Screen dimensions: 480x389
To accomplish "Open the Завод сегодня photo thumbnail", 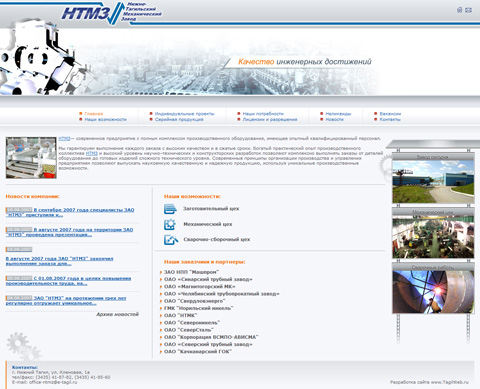I will (x=433, y=182).
